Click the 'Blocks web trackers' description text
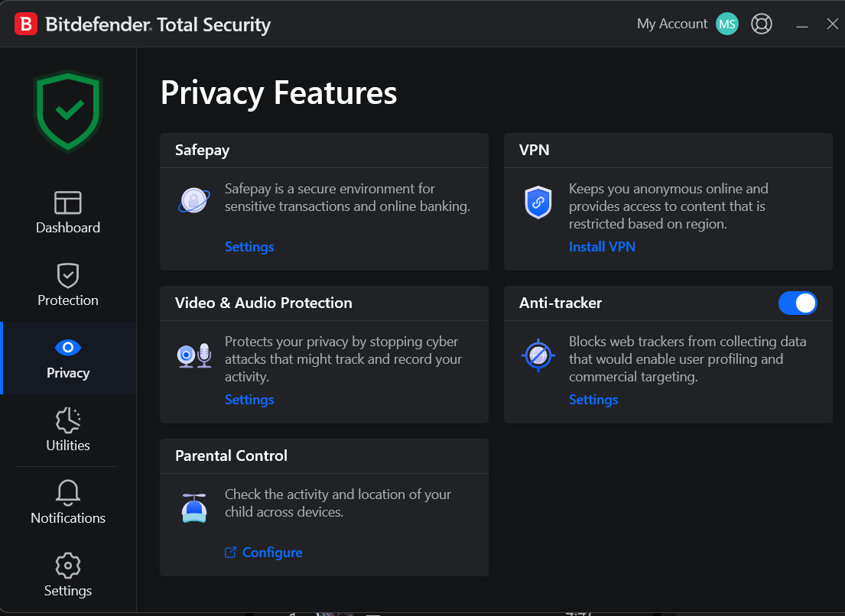Screen dimensions: 845x616 pos(687,359)
